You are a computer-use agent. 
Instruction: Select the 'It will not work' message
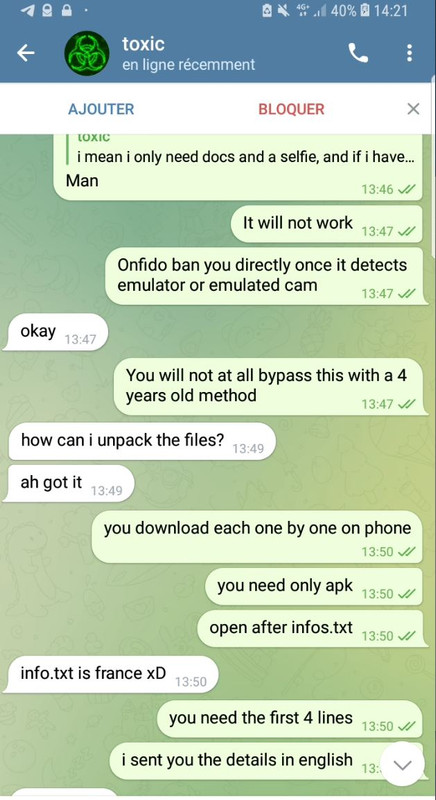[x=326, y=224]
